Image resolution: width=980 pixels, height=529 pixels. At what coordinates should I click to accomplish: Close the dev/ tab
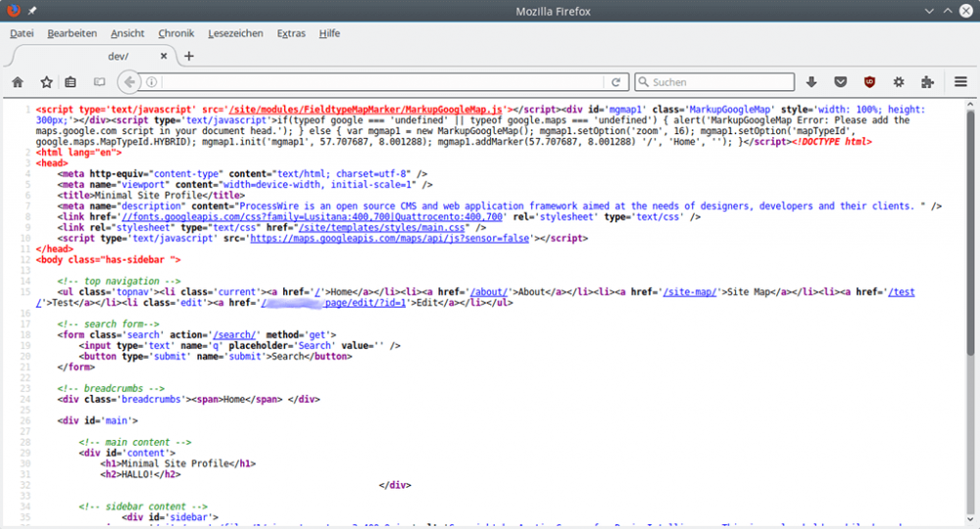click(x=163, y=57)
